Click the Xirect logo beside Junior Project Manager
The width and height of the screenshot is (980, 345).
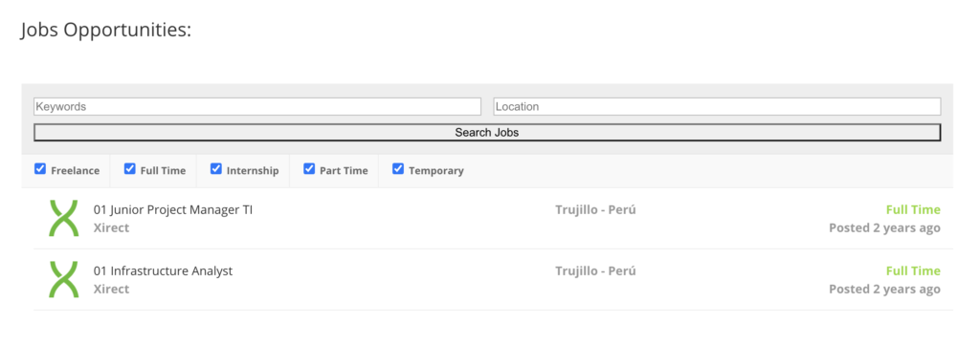coord(64,218)
